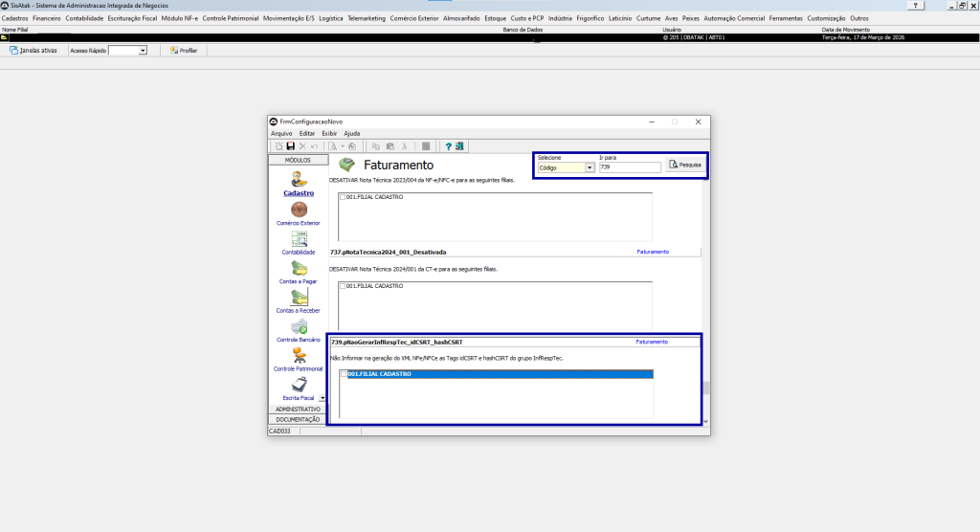Open the Financeiro menu in main menu bar
This screenshot has width=980, height=532.
[x=46, y=18]
